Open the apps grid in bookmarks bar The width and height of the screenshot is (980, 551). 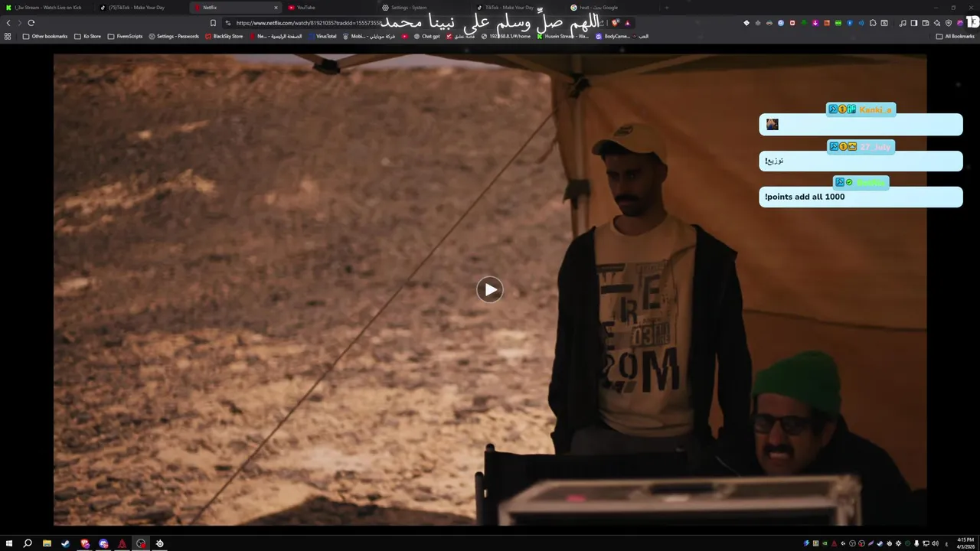[x=8, y=36]
